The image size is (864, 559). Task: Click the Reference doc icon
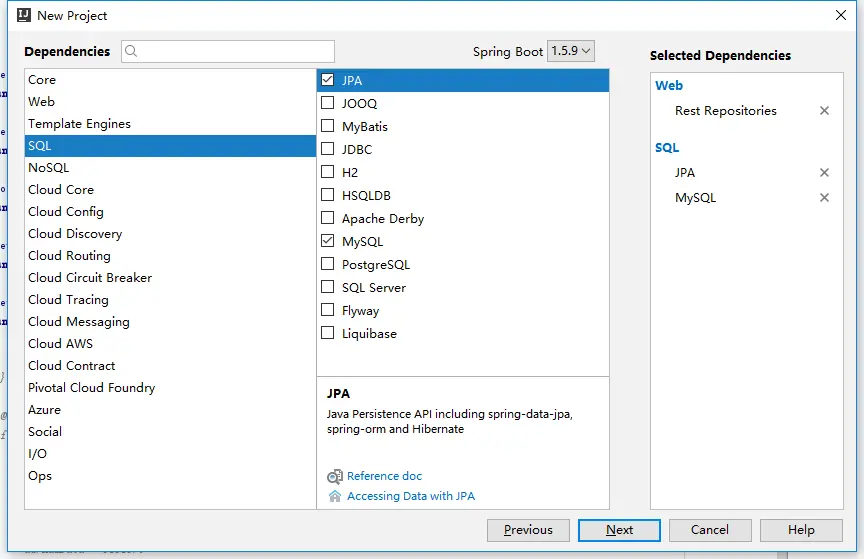(x=334, y=476)
